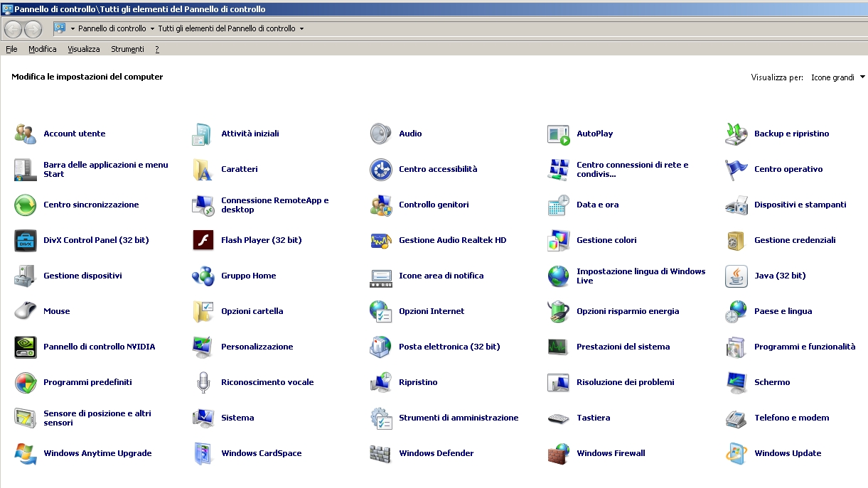
Task: Open the Windows CardSpace link
Action: tap(262, 453)
